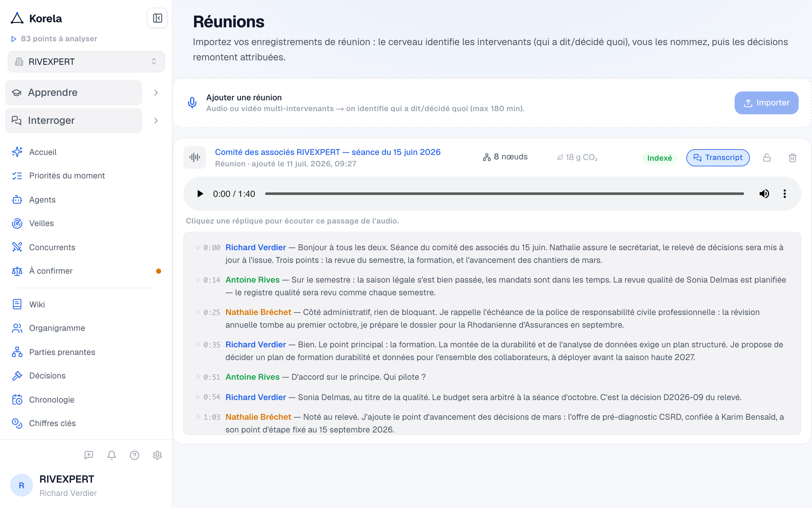Image resolution: width=812 pixels, height=508 pixels.
Task: Go to Accueil in sidebar
Action: (43, 152)
